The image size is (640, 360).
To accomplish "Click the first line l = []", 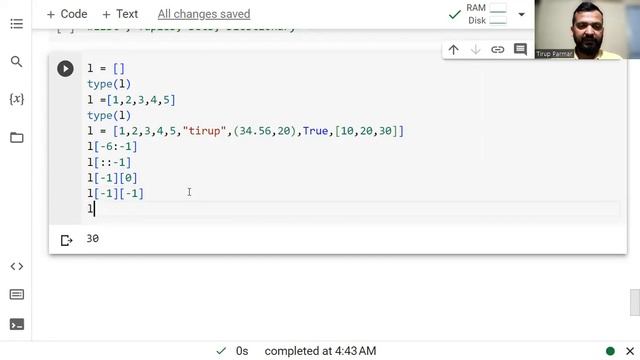I will pyautogui.click(x=106, y=68).
